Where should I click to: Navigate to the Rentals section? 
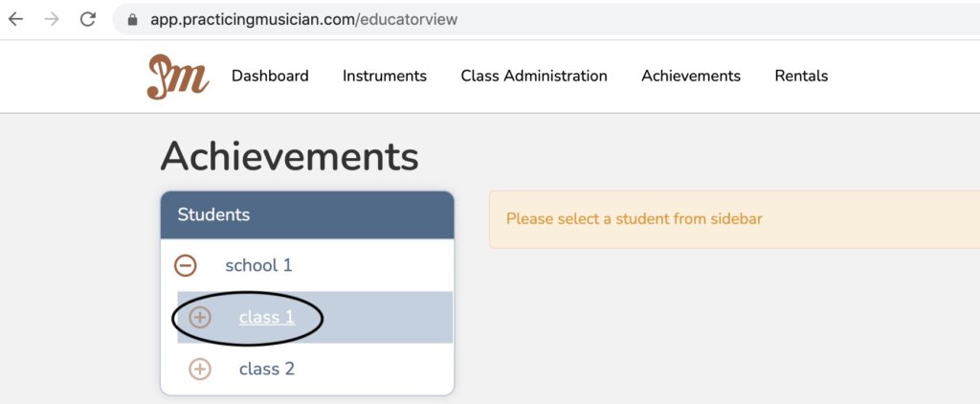click(x=801, y=76)
